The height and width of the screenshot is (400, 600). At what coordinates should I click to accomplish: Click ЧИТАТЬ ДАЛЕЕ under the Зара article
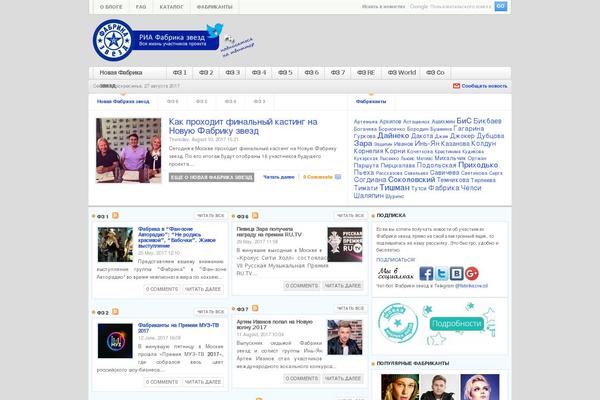click(x=343, y=286)
